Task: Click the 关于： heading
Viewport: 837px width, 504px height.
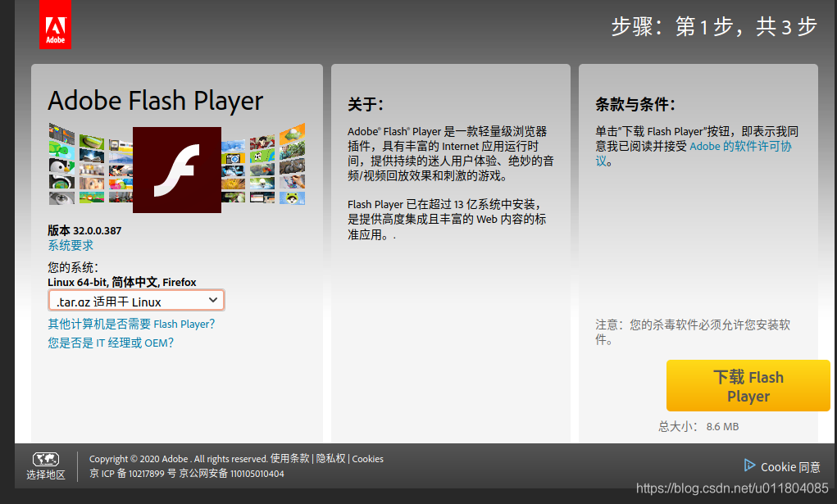Action: (366, 104)
